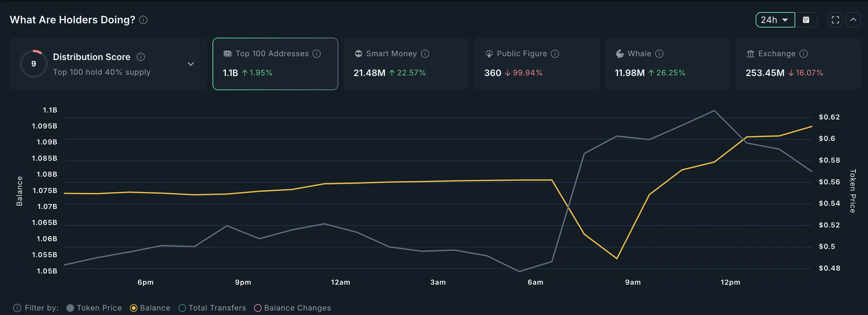The height and width of the screenshot is (315, 868).
Task: Click the Smart Money face icon
Action: tap(358, 53)
